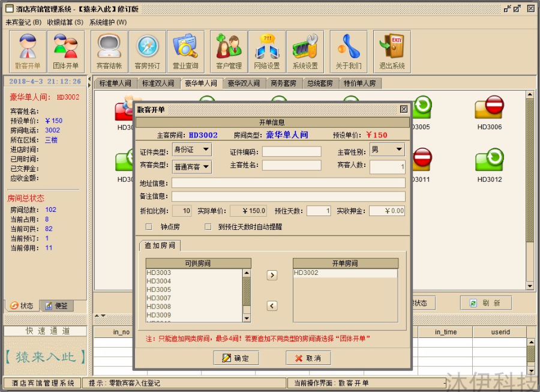This screenshot has width=540, height=392.
Task: Click the 确定 confirm button
Action: [x=236, y=358]
